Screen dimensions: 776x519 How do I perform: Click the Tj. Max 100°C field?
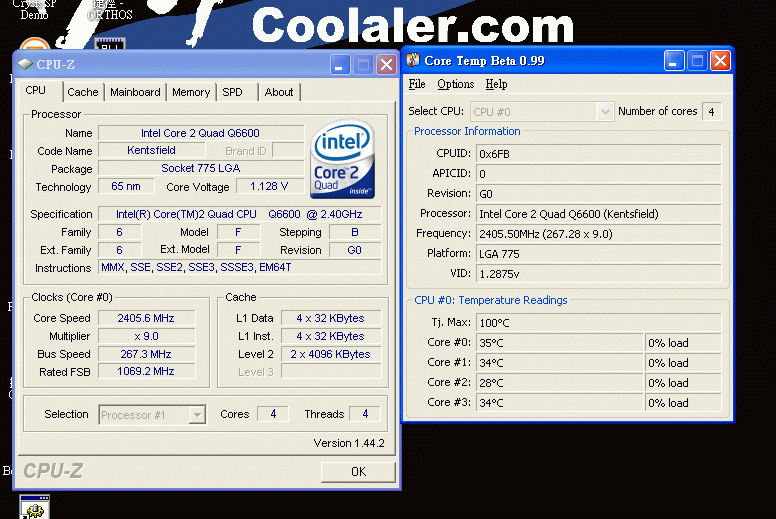(598, 323)
